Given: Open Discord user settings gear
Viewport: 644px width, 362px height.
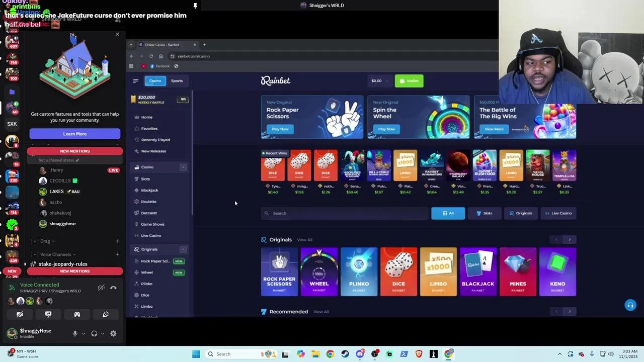Looking at the screenshot, I should (113, 333).
